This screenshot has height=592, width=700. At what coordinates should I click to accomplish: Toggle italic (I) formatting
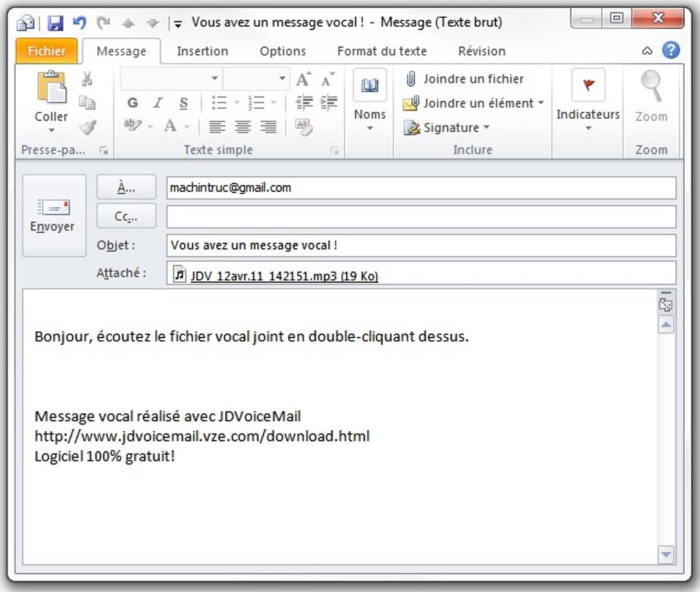(x=158, y=103)
